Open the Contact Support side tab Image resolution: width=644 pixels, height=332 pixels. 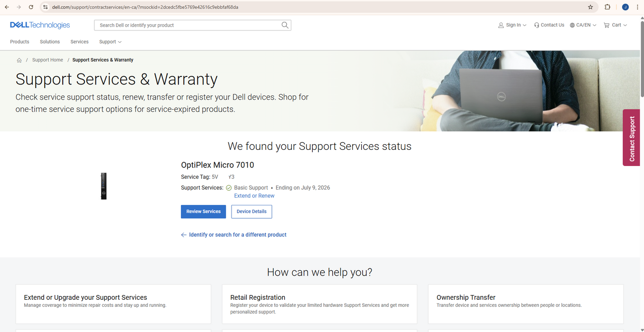632,138
